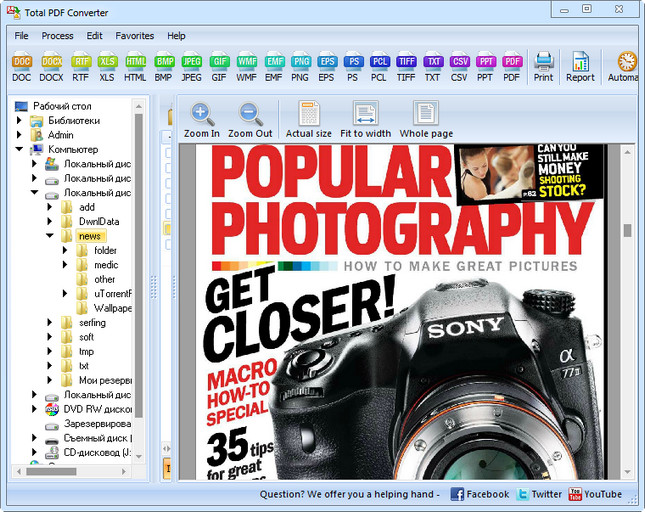Screen dimensions: 645x512
Task: Convert to PPT format
Action: pos(485,68)
